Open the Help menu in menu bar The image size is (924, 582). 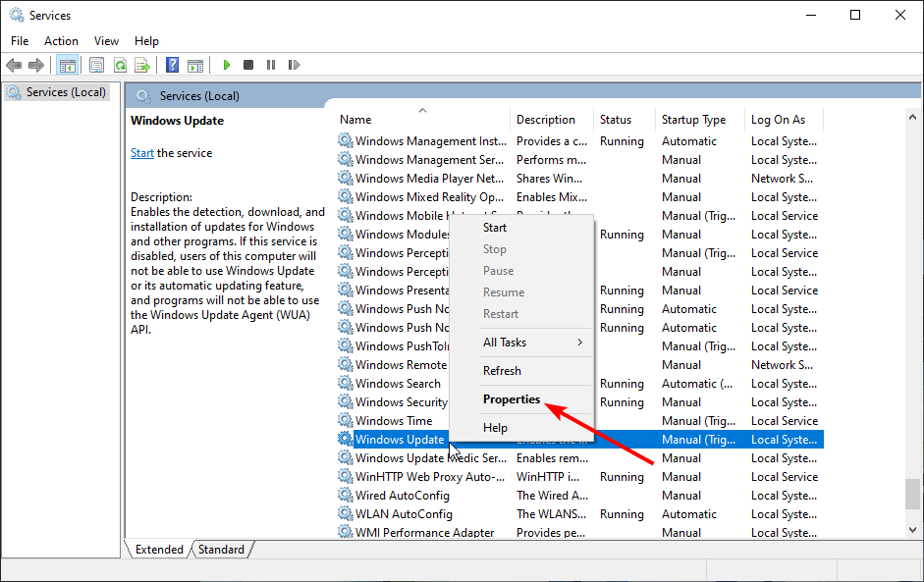(146, 41)
